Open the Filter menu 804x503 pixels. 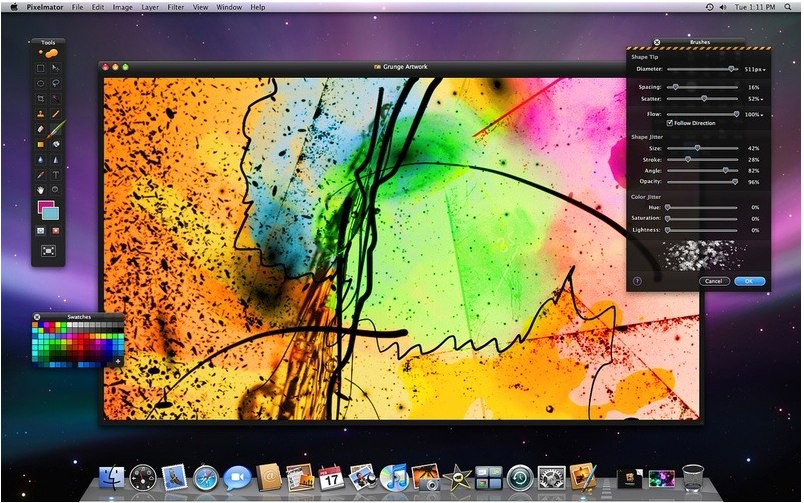176,7
